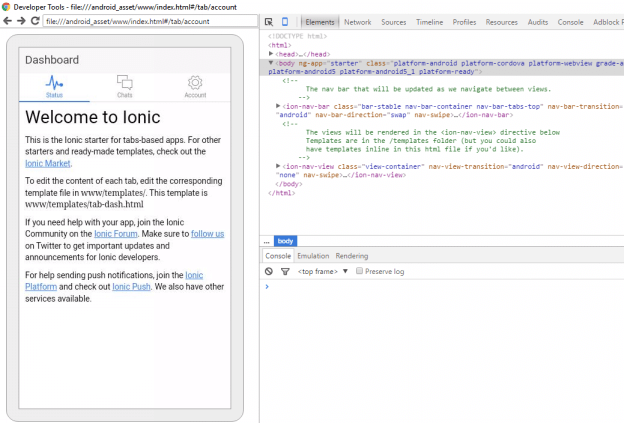This screenshot has width=624, height=423.
Task: Switch to the Network tab
Action: (357, 22)
